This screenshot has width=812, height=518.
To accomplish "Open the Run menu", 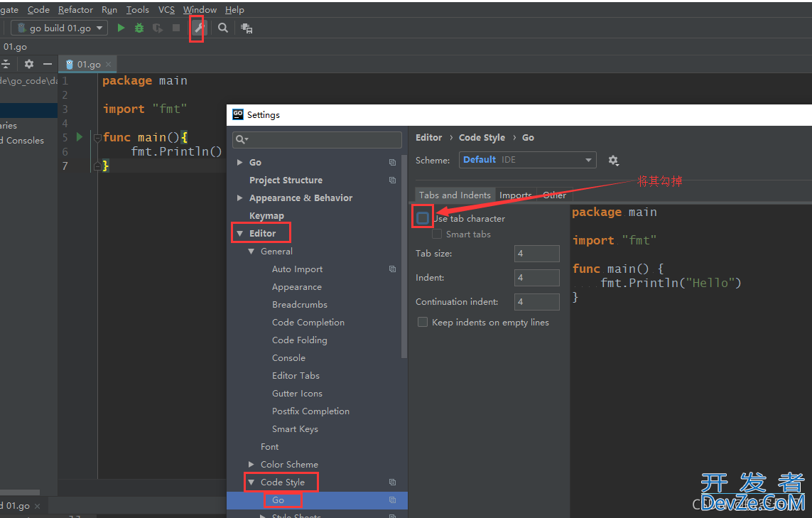I will point(109,10).
